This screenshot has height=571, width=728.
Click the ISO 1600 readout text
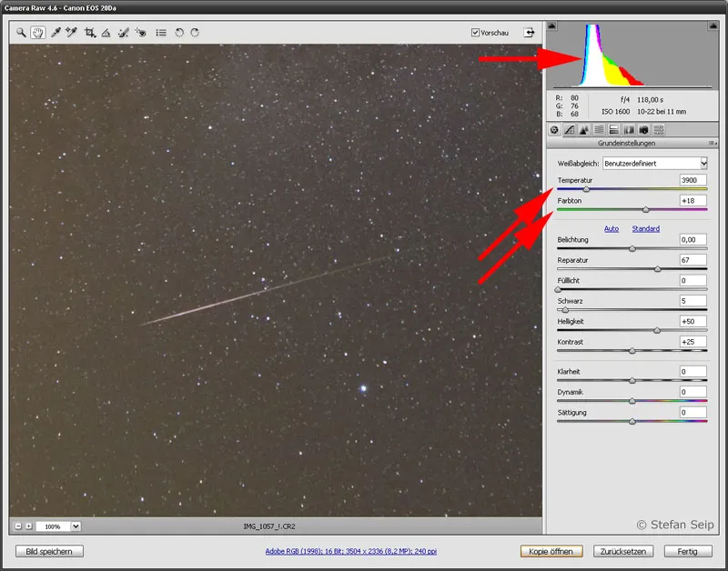pyautogui.click(x=616, y=111)
